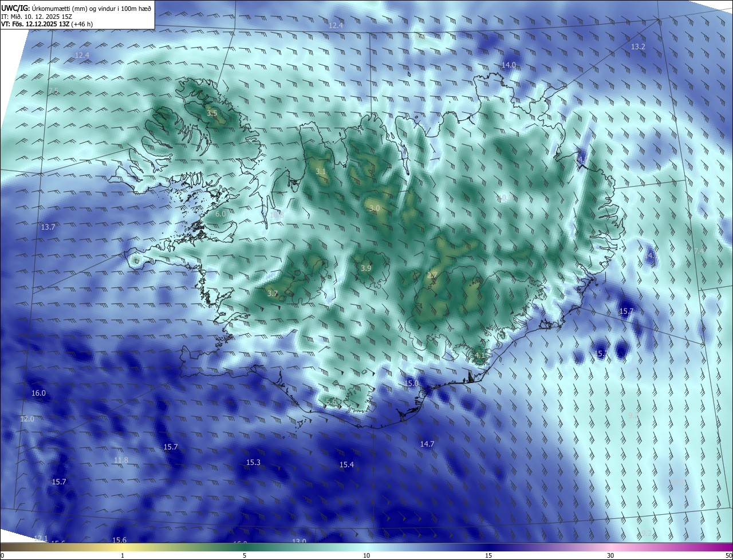This screenshot has height=560, width=733.
Task: Click the '3.0' value label
Action: 375,208
